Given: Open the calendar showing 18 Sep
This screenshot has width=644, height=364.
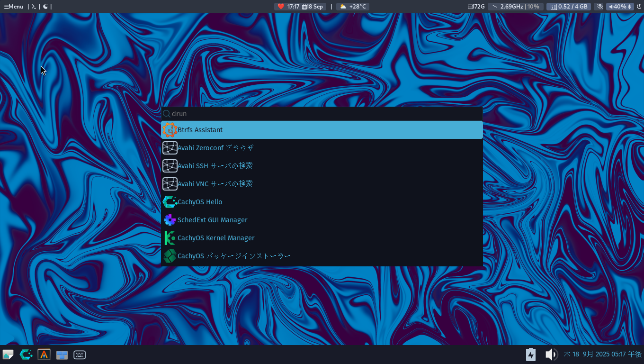Looking at the screenshot, I should pyautogui.click(x=313, y=7).
